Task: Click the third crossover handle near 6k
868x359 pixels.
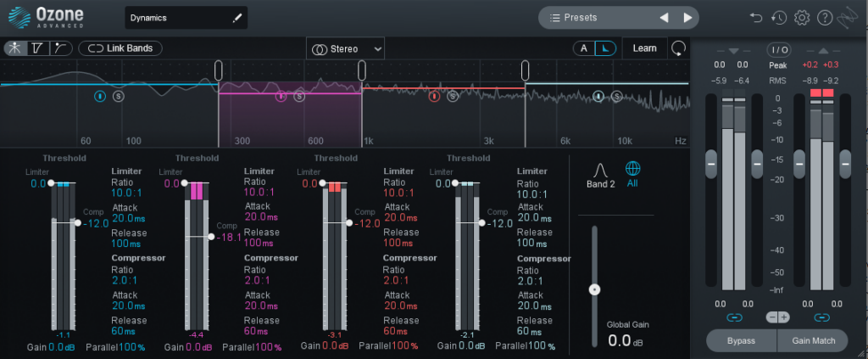Action: pyautogui.click(x=525, y=70)
